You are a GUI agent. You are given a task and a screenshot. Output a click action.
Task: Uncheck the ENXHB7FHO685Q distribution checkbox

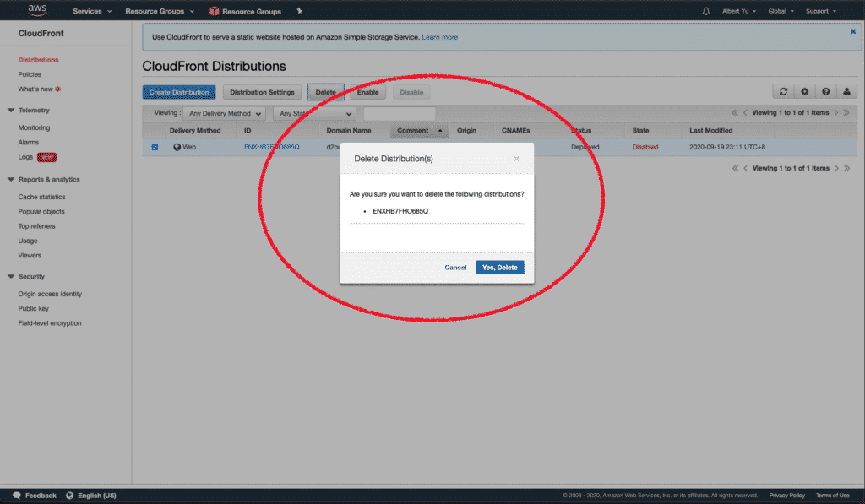coord(155,147)
